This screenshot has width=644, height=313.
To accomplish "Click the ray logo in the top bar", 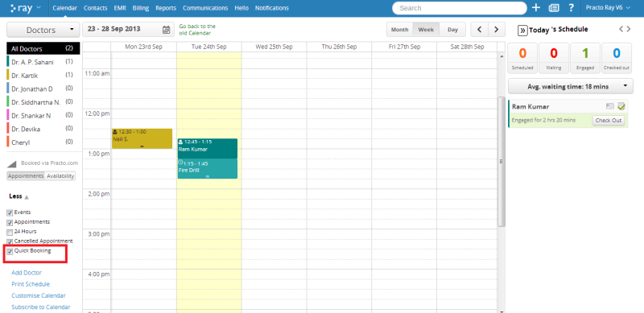I will click(x=22, y=8).
